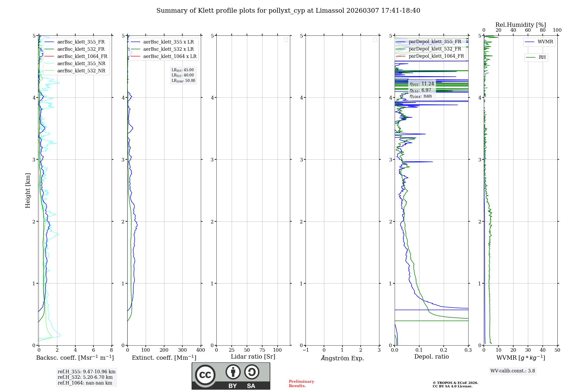Click the LR355: 45.00 lidar ratio annotation box
Image resolution: width=577 pixels, height=392 pixels.
click(183, 70)
